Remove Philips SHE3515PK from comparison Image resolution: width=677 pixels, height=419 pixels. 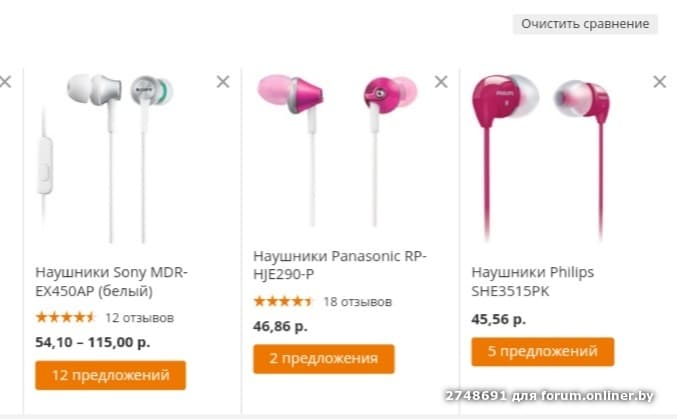tap(659, 82)
